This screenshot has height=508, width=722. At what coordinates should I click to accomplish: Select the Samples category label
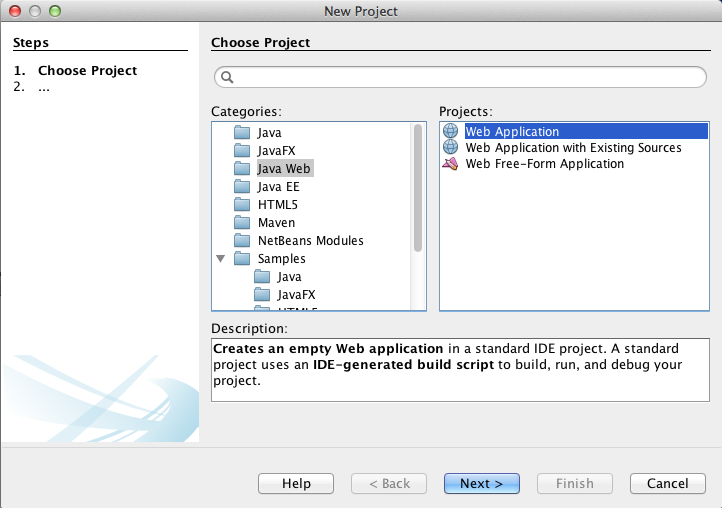(x=281, y=258)
